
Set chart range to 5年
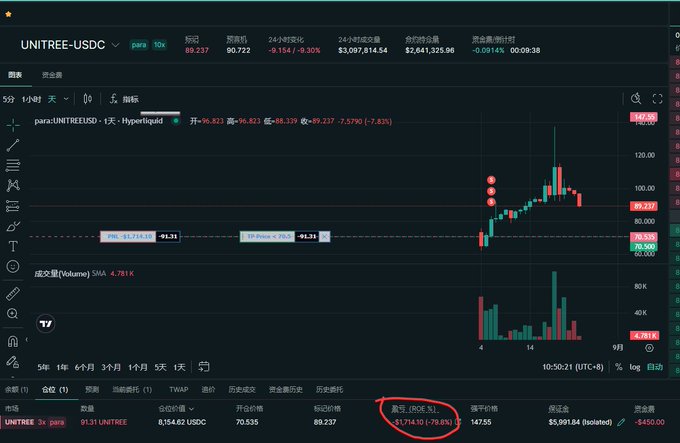pyautogui.click(x=43, y=367)
